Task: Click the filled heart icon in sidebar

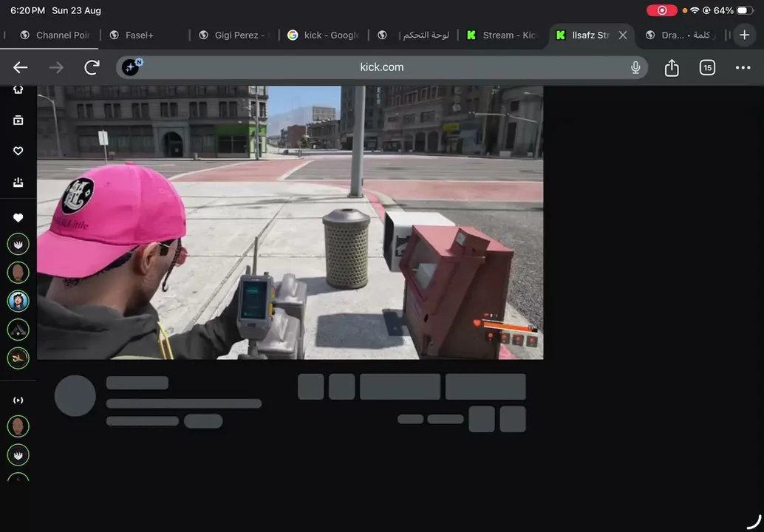Action: (18, 218)
